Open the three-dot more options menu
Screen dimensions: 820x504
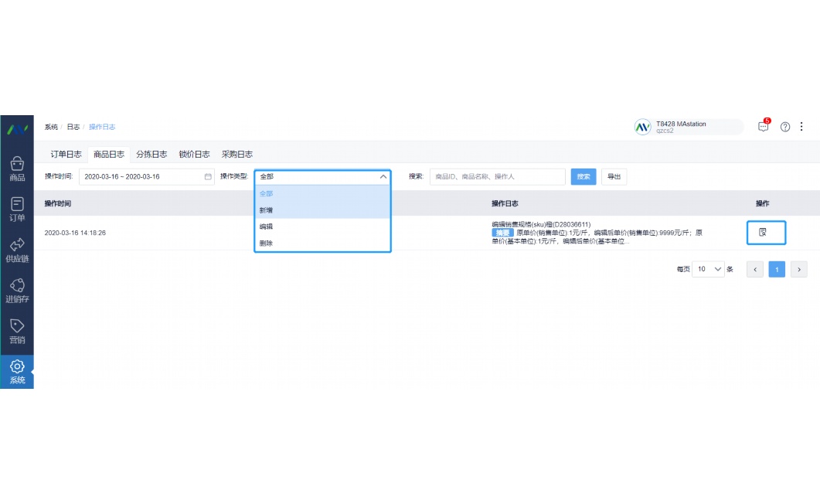(801, 127)
